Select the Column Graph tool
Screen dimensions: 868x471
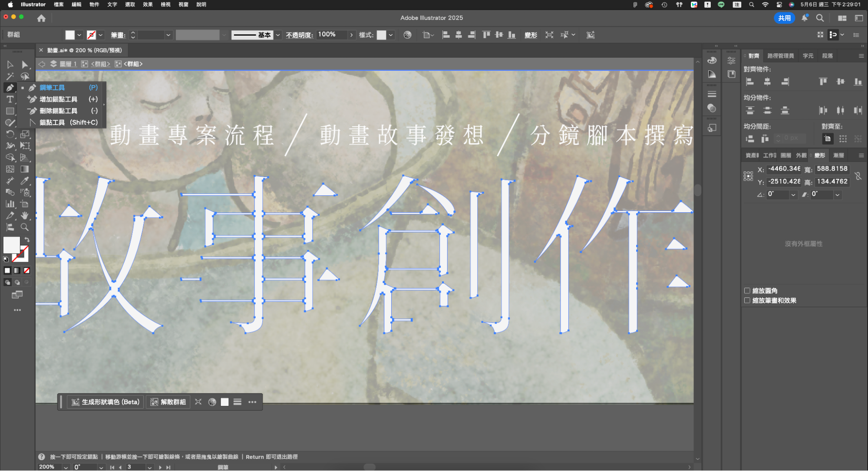(10, 204)
